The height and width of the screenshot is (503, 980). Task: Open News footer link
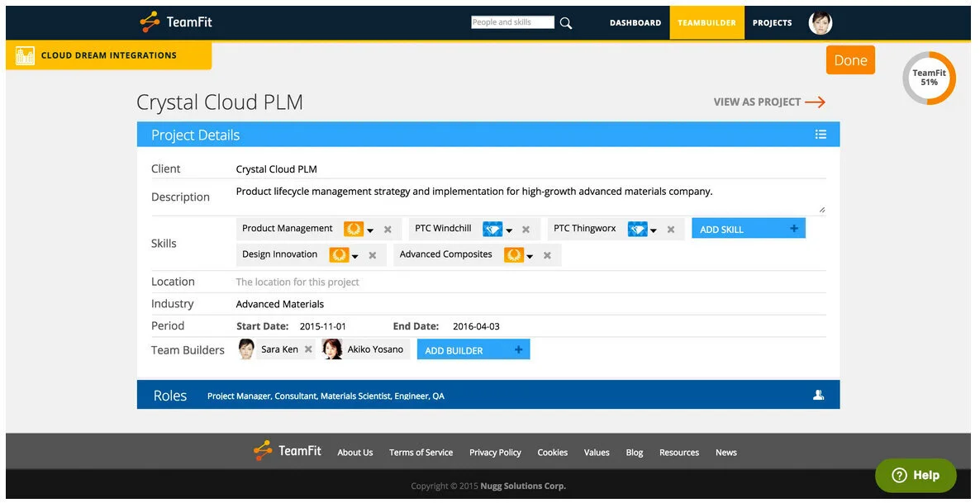pos(725,453)
